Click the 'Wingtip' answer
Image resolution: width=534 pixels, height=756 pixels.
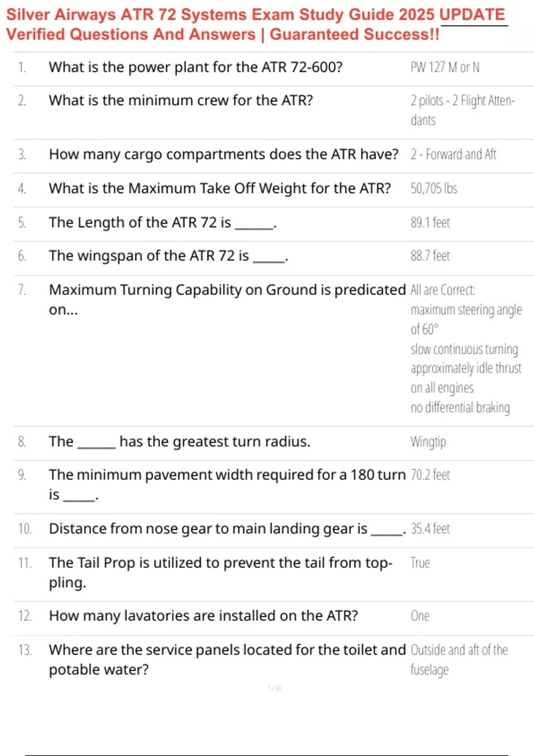428,442
